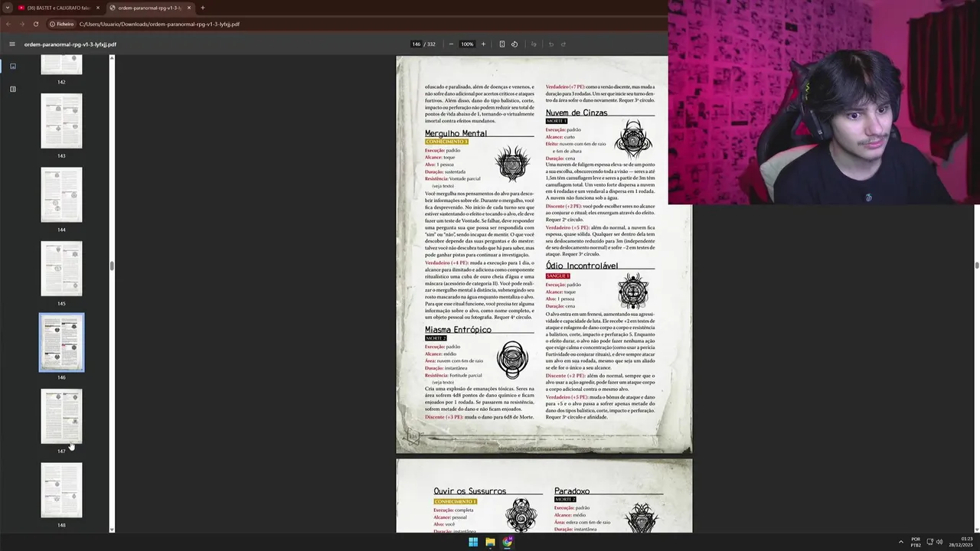Open the PDF viewer sidebar menu icon
Viewport: 980px width, 551px height.
11,44
